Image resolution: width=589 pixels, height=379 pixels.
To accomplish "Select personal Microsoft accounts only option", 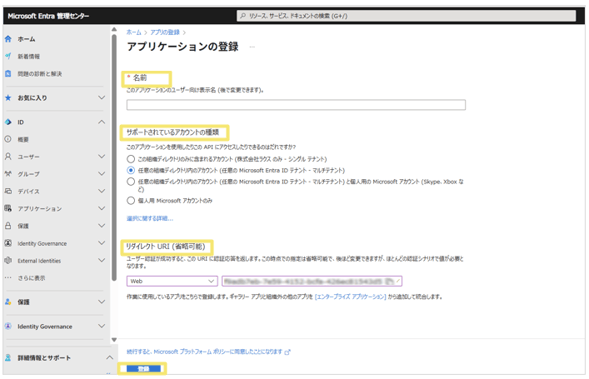I will point(131,201).
